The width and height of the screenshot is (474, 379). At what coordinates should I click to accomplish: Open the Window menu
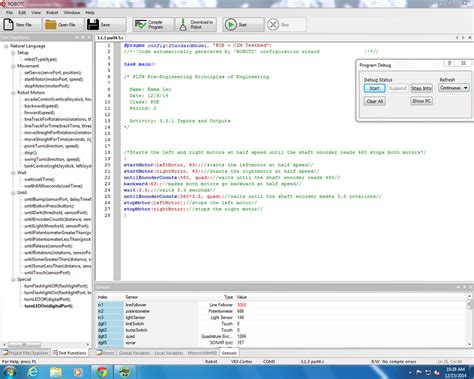72,12
